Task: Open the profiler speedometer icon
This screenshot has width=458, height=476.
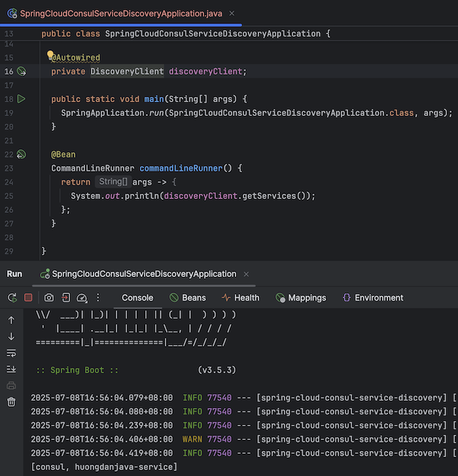Action: click(82, 298)
